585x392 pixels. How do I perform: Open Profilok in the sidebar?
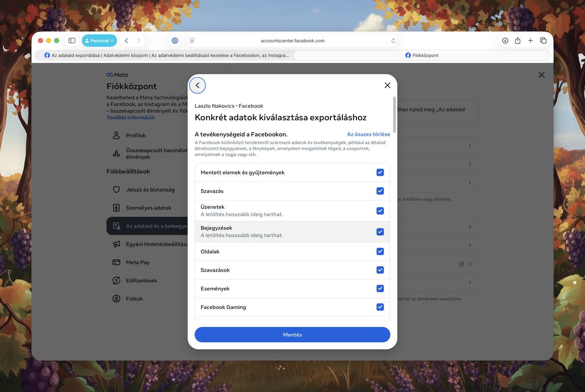click(147, 135)
